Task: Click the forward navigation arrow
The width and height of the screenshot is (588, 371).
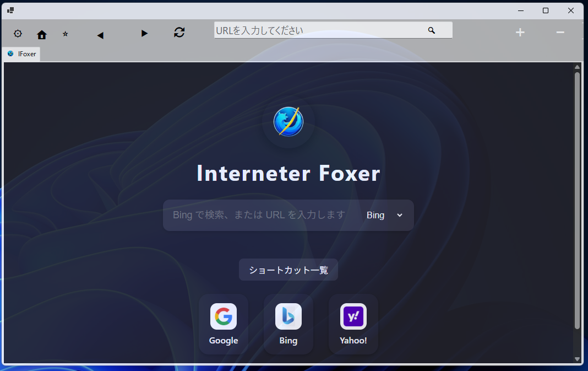Action: click(144, 34)
